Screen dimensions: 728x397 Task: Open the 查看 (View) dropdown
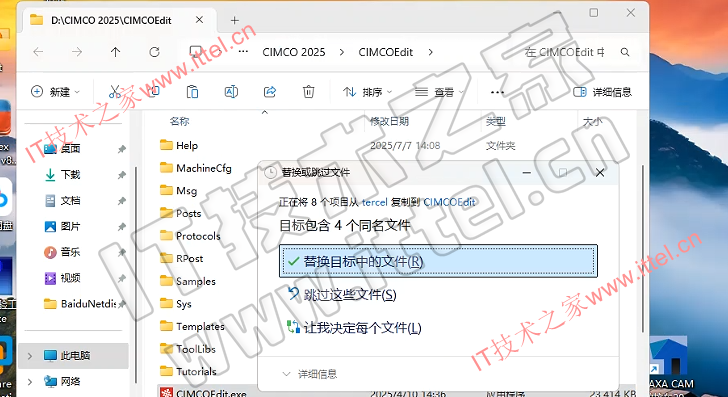(439, 92)
